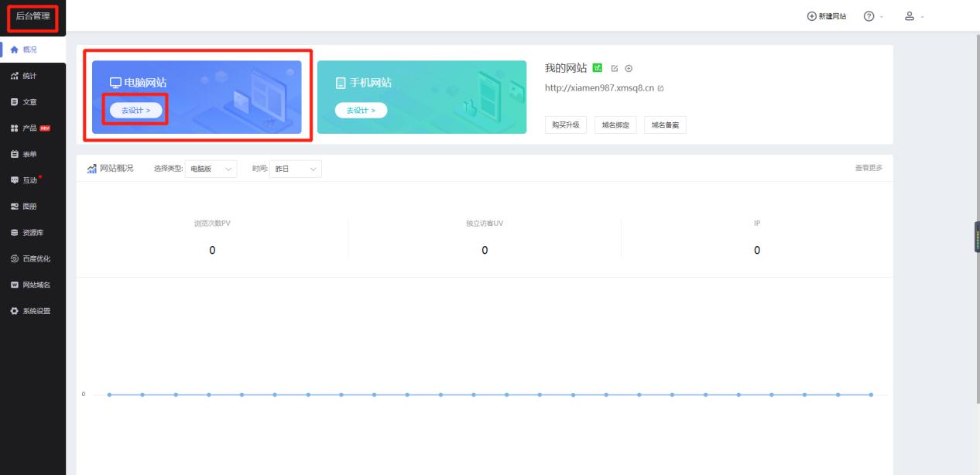Click the 新建网站 option in the top bar
980x475 pixels.
pos(825,15)
